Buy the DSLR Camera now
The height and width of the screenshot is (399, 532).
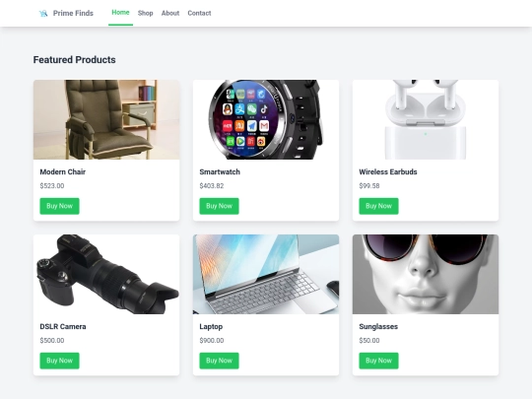[60, 361]
